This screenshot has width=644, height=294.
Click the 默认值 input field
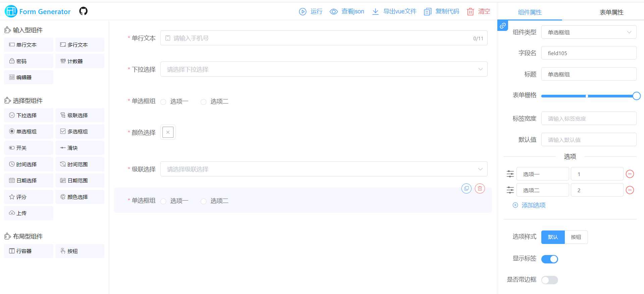[x=589, y=140]
